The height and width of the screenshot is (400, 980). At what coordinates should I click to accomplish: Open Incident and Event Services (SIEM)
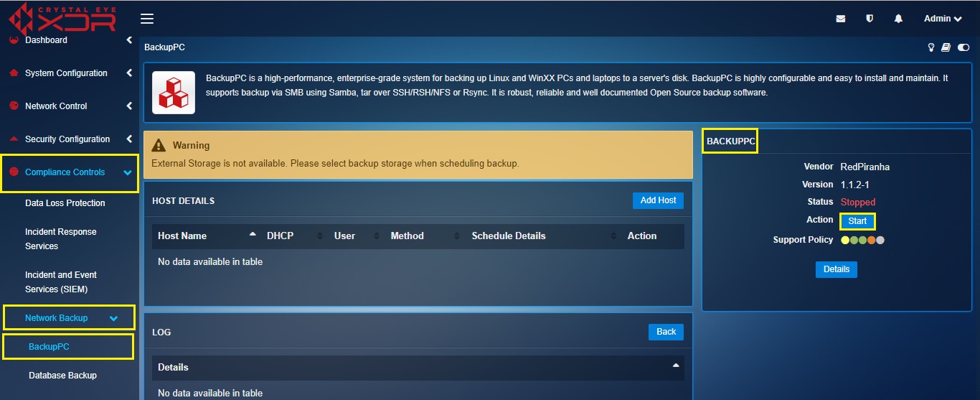coord(61,282)
